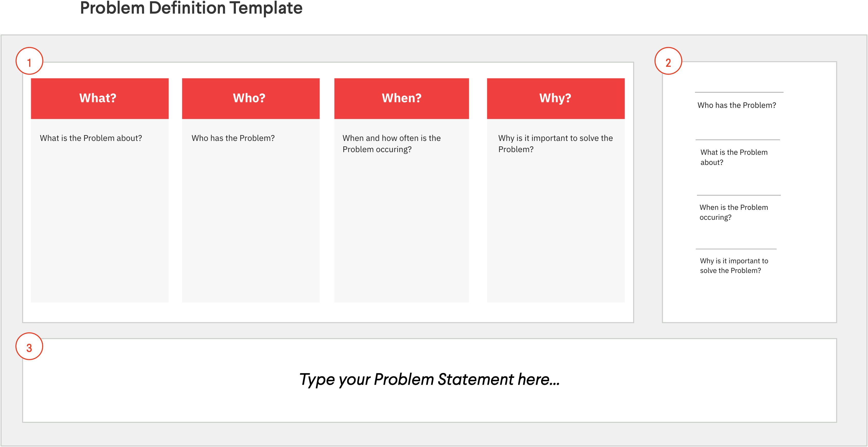
Task: Click the Problem Definition Template title
Action: coord(191,8)
